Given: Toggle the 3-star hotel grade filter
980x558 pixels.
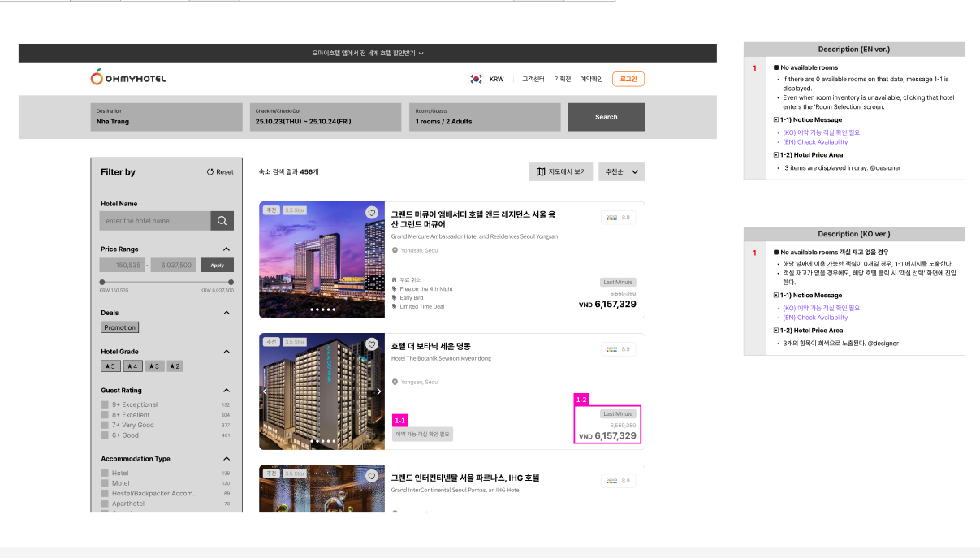Looking at the screenshot, I should coord(155,366).
